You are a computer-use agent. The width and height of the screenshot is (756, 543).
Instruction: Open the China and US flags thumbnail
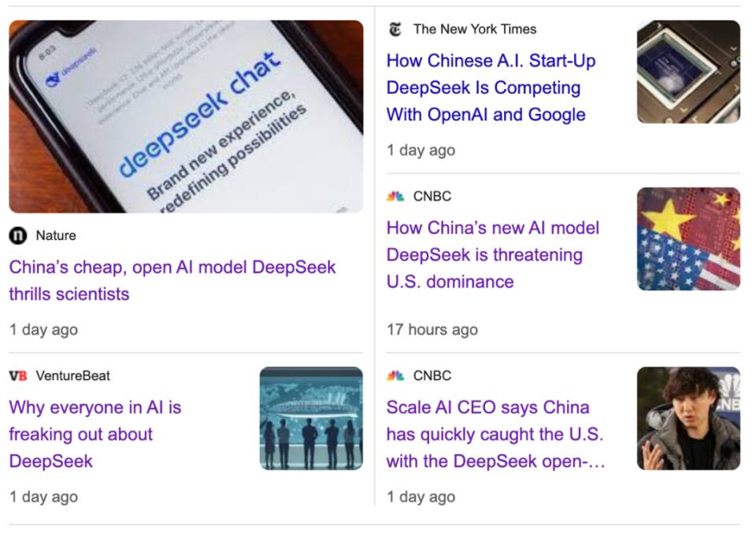pyautogui.click(x=688, y=239)
